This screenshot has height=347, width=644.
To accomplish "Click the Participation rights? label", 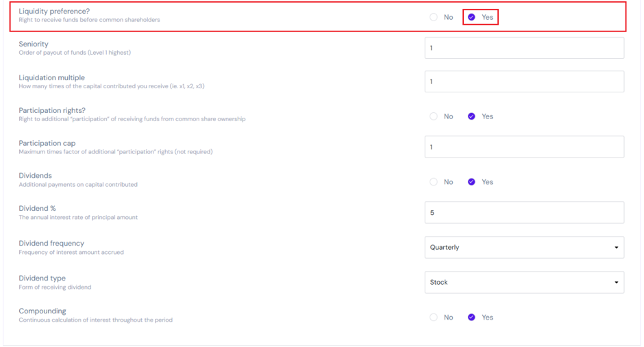I will click(52, 111).
